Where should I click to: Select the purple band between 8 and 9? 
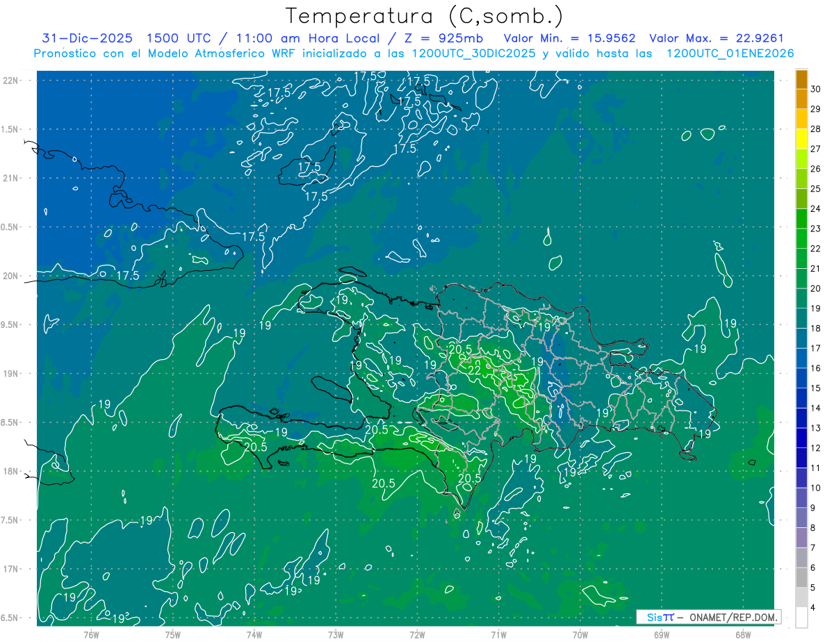click(801, 518)
